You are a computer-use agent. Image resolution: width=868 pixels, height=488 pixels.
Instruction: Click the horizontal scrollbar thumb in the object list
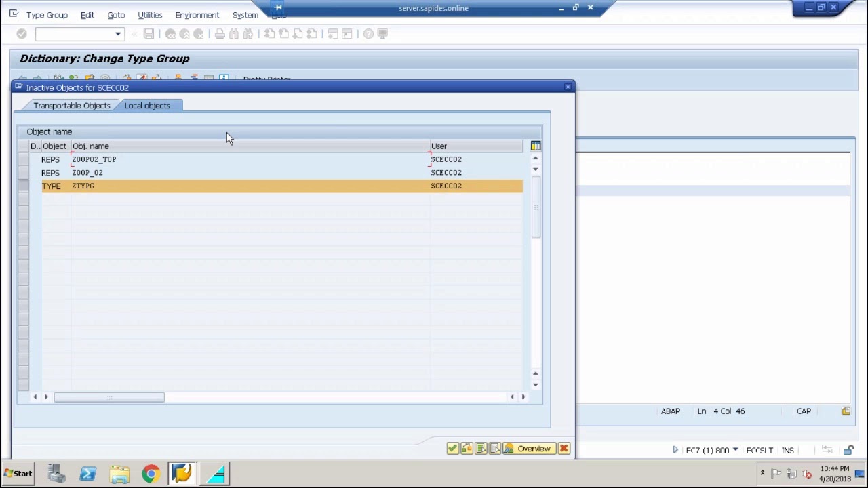[x=109, y=397]
